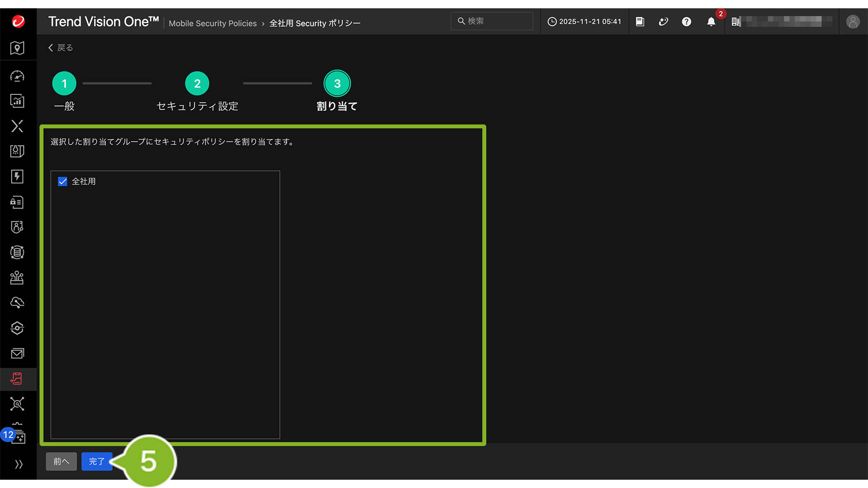Jump to step 1 一般

coord(64,84)
